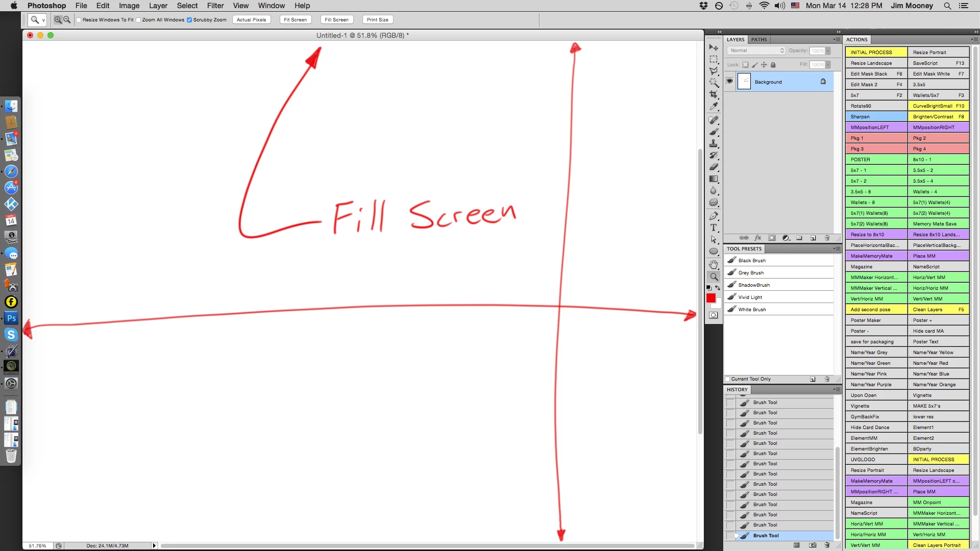
Task: Open the Zoom tool preset picker arrow
Action: click(x=43, y=20)
